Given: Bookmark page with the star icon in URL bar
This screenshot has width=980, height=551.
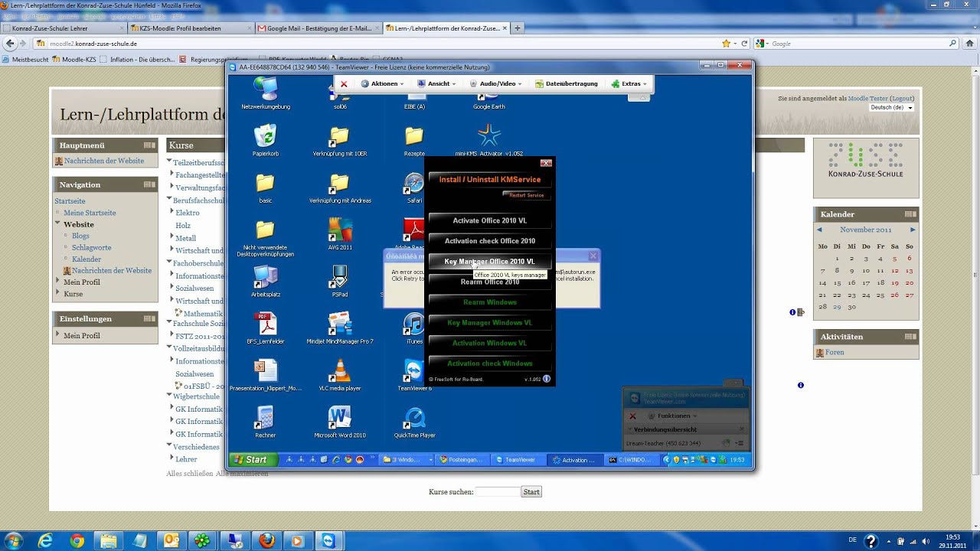Looking at the screenshot, I should pos(726,44).
